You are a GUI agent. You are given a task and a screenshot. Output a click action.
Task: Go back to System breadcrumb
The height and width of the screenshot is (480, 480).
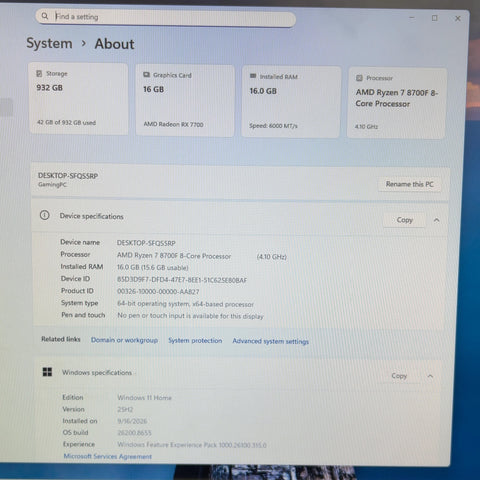49,43
